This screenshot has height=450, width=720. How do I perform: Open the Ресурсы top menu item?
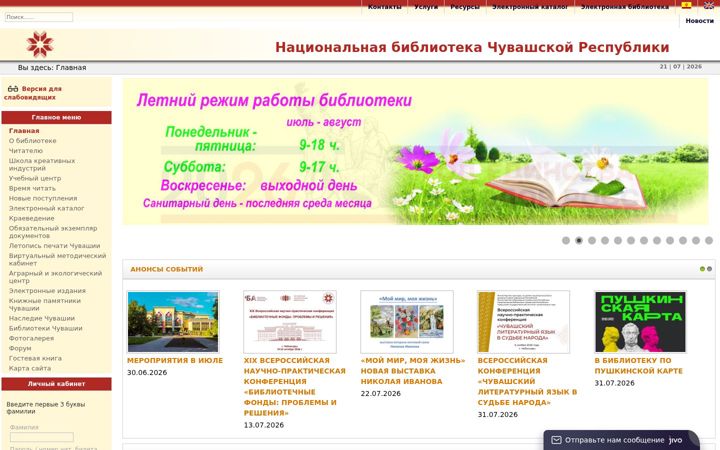pyautogui.click(x=465, y=7)
